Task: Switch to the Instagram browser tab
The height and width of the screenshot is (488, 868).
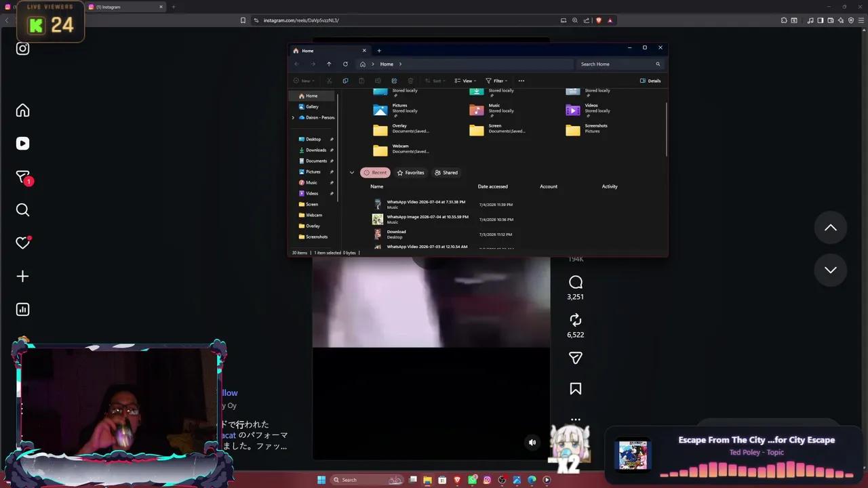Action: pyautogui.click(x=126, y=7)
